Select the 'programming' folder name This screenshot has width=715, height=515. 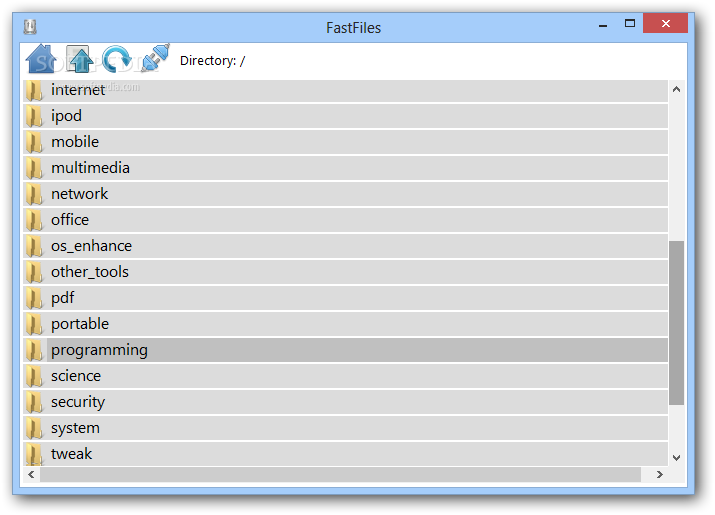pyautogui.click(x=99, y=350)
